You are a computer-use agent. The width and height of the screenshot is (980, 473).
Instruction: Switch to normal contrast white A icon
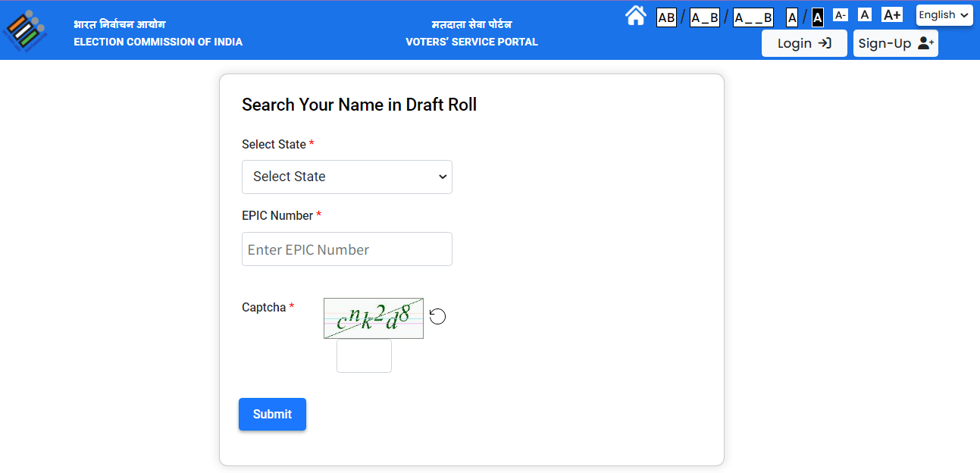point(791,17)
